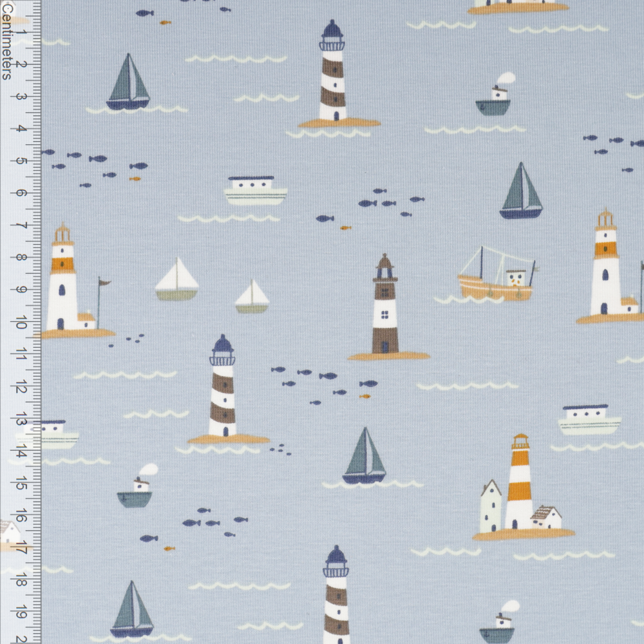The width and height of the screenshot is (644, 644).
Task: Click the larger white sailboat
Action: pyautogui.click(x=177, y=281)
